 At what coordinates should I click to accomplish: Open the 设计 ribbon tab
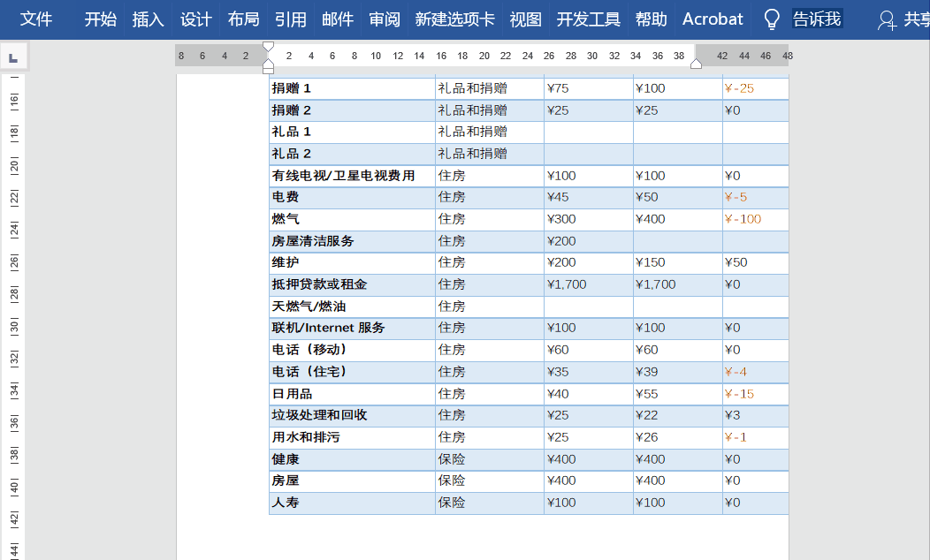(x=195, y=19)
